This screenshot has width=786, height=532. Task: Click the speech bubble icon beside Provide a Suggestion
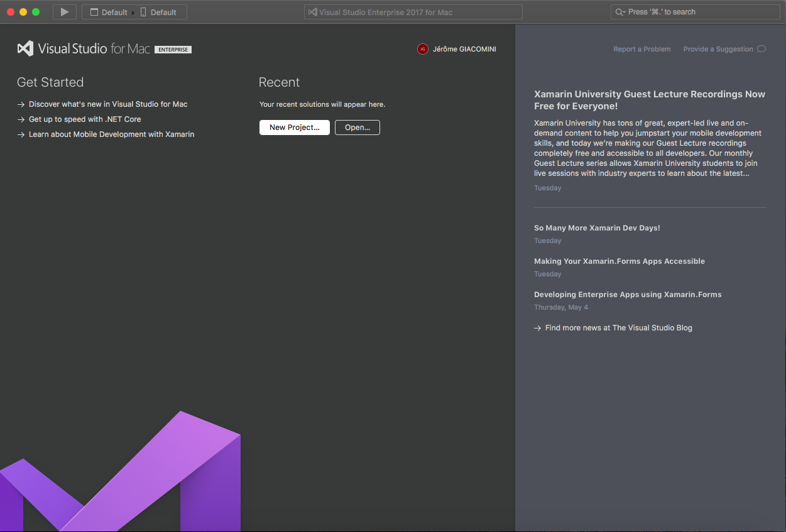tap(761, 49)
